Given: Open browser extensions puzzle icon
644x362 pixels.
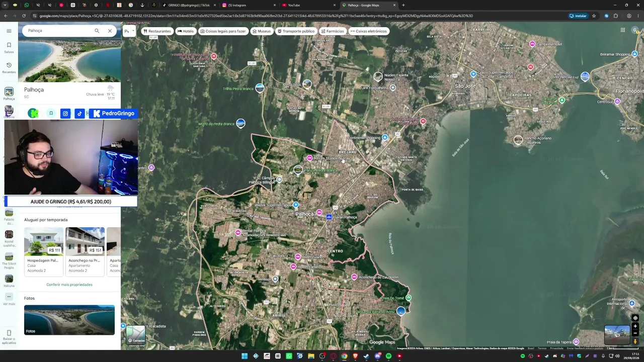Looking at the screenshot, I should (615, 16).
